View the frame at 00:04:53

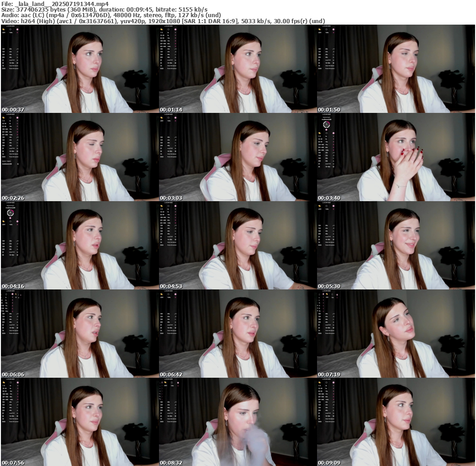tap(238, 245)
